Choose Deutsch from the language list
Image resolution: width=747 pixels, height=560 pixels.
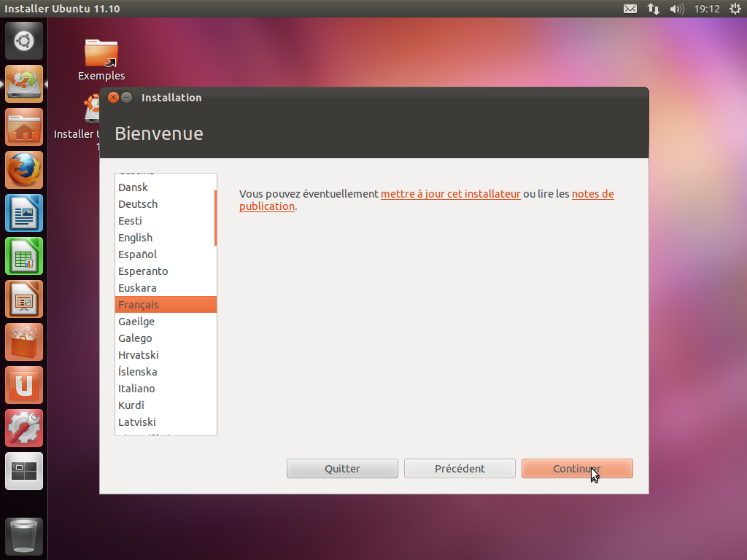click(138, 204)
